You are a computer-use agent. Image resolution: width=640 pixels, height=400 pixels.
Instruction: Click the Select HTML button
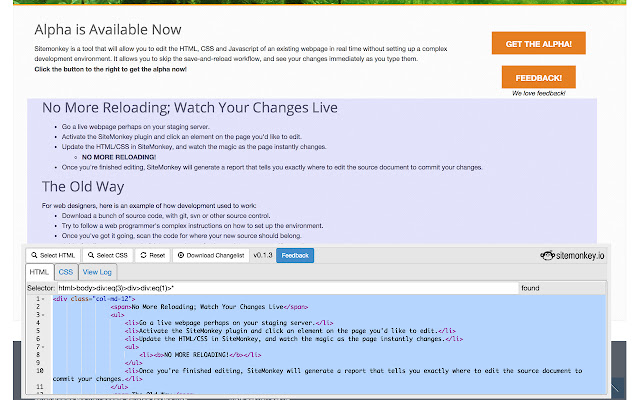click(53, 256)
